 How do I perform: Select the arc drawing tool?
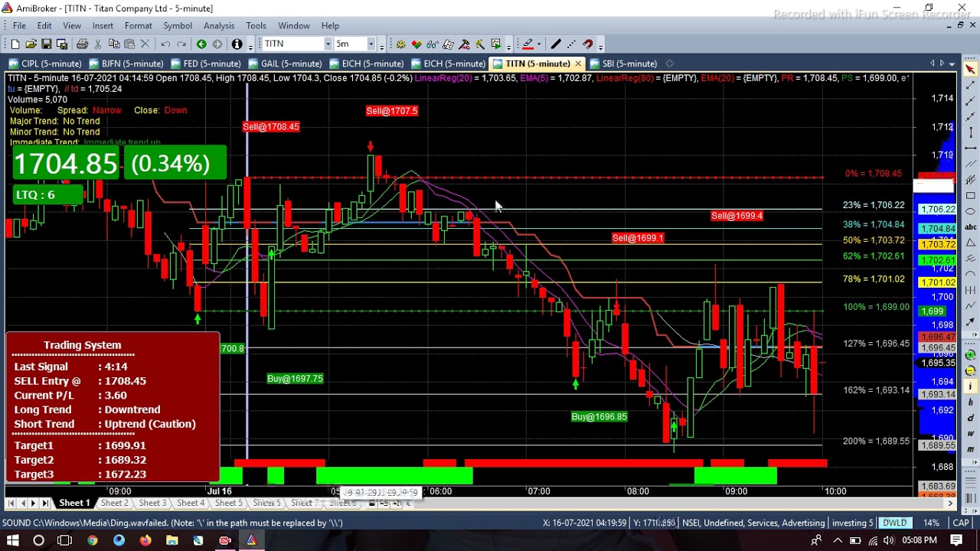click(970, 274)
